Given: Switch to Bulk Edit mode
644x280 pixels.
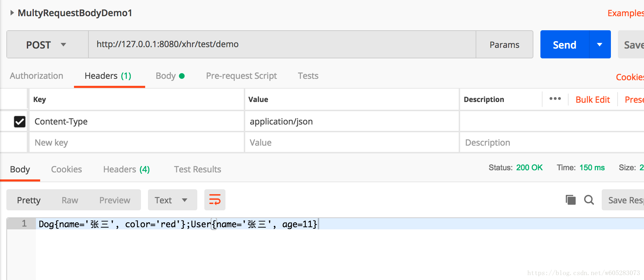Looking at the screenshot, I should [x=593, y=100].
